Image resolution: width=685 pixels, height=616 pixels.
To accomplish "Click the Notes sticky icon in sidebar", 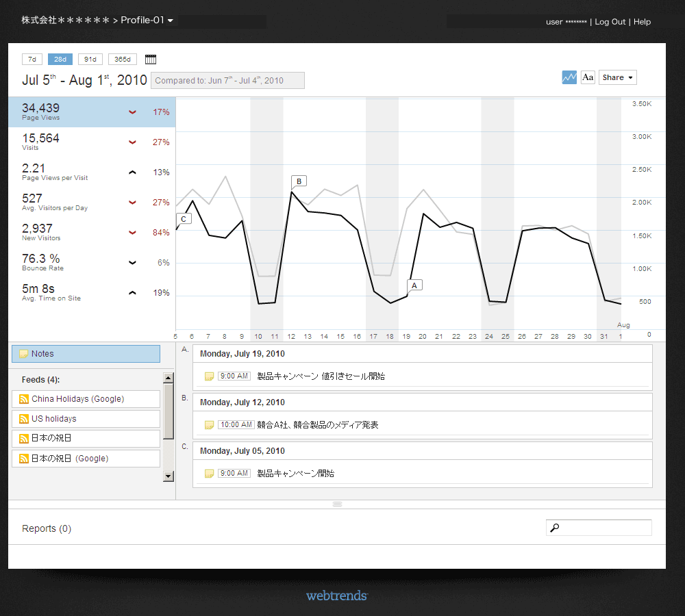I will click(23, 354).
